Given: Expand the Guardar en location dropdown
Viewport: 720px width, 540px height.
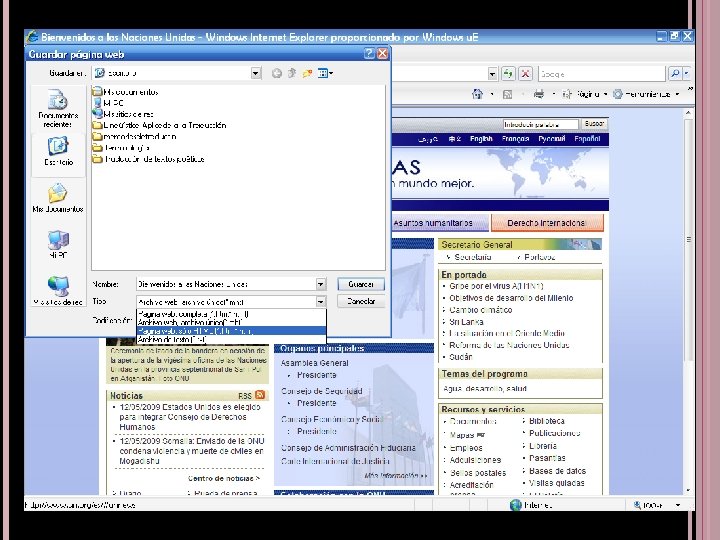Looking at the screenshot, I should click(256, 73).
